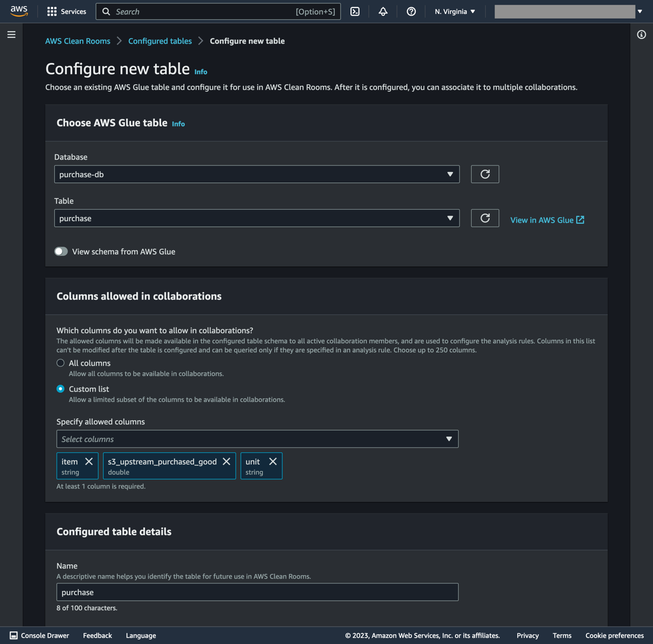Screen dimensions: 653x644
Task: Refresh the Table list
Action: pyautogui.click(x=485, y=217)
